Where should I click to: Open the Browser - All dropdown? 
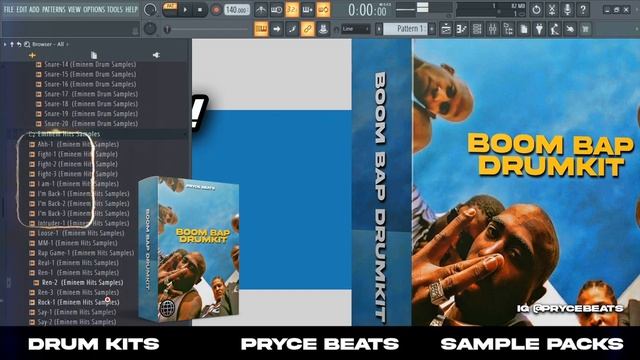[x=51, y=44]
